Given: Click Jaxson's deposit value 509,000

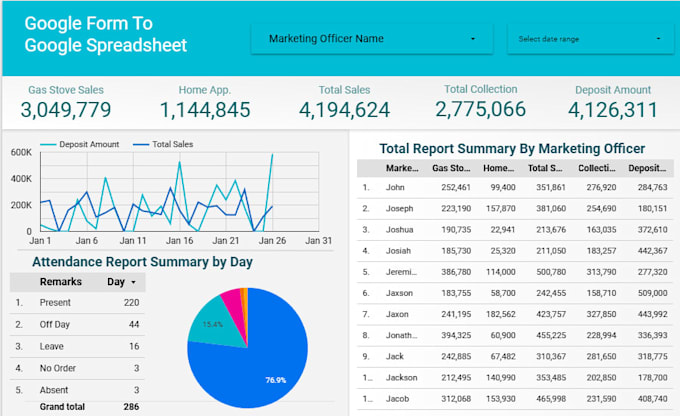Looking at the screenshot, I should [652, 293].
